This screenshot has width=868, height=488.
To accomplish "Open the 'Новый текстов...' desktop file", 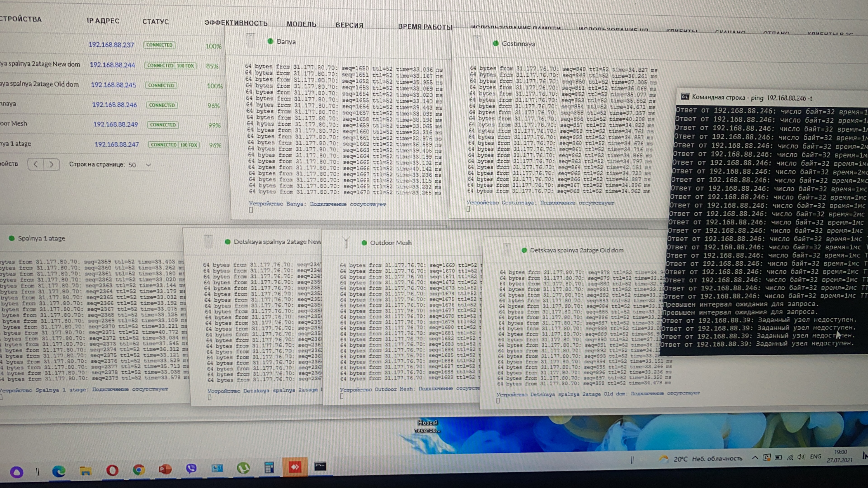I will [x=427, y=426].
